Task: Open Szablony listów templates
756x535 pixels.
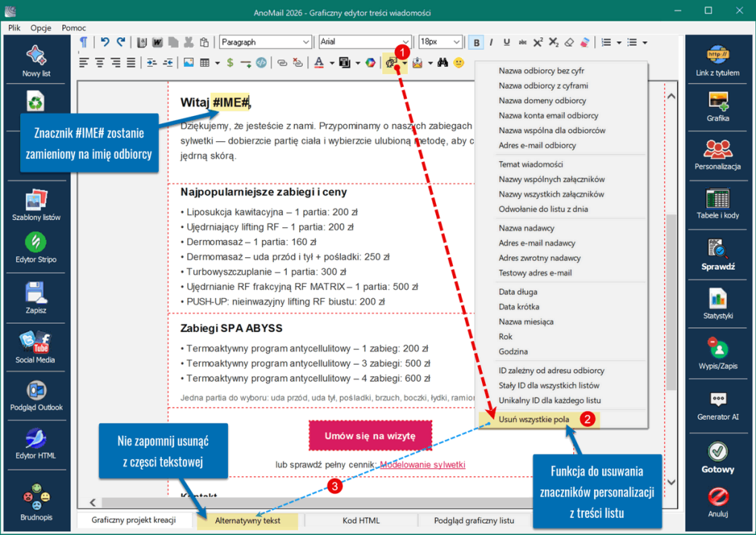Action: [36, 206]
